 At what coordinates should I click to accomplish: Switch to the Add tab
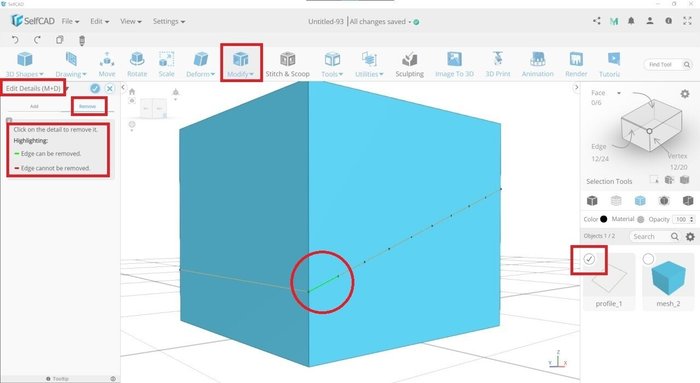point(34,106)
